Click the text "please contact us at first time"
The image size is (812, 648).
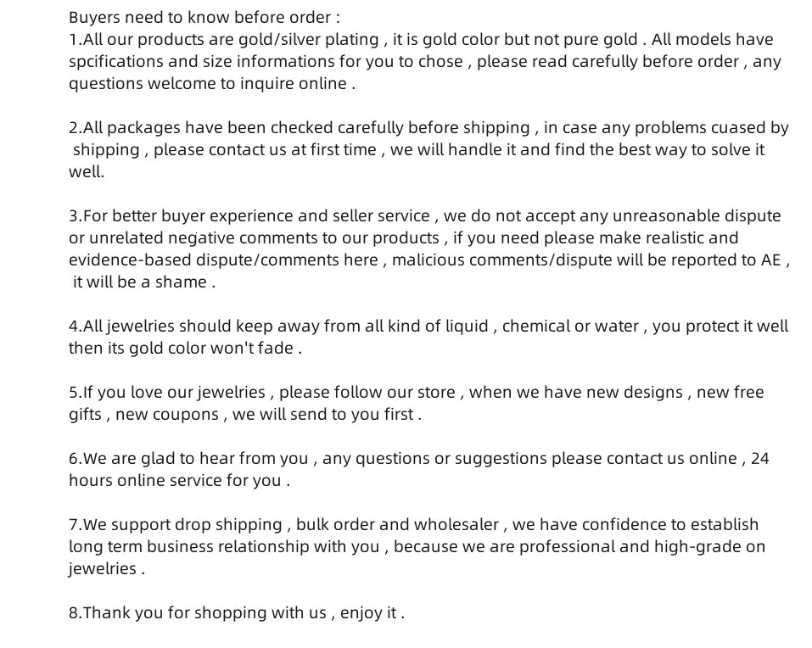(x=265, y=150)
